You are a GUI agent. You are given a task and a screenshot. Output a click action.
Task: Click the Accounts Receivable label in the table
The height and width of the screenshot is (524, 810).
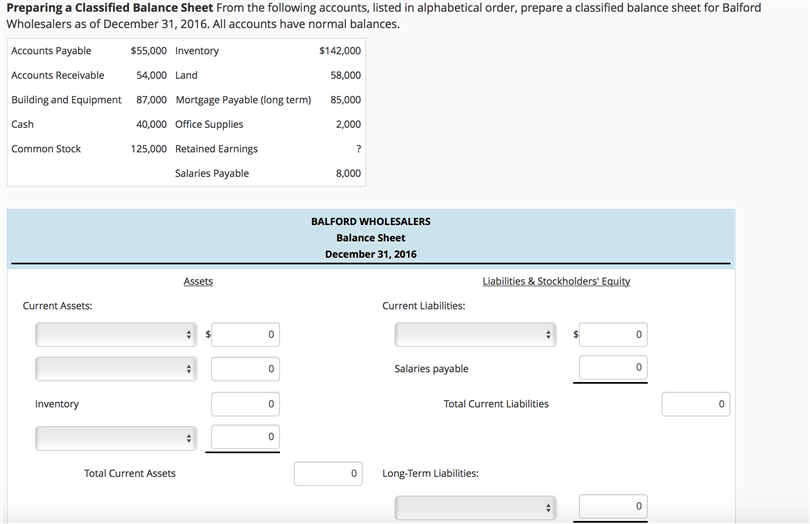[58, 75]
